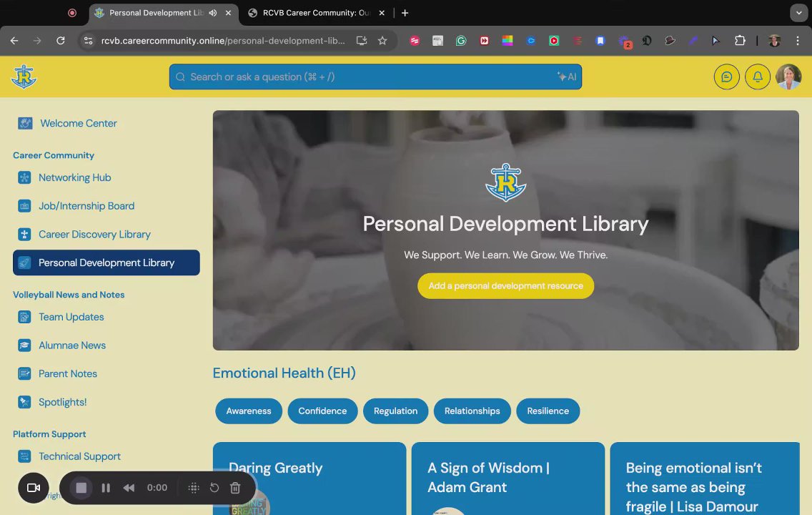Click the Welcome Center sidebar icon
Image resolution: width=812 pixels, height=515 pixels.
click(25, 123)
